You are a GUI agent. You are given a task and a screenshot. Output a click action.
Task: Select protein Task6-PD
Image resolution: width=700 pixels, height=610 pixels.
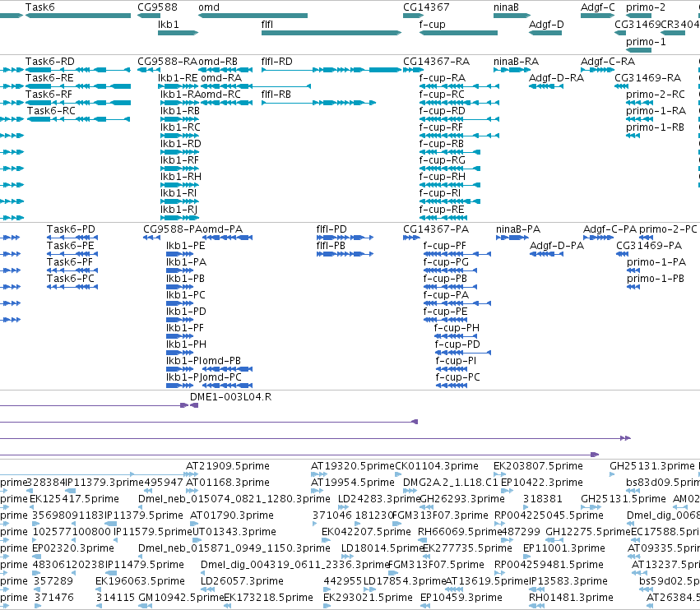[x=72, y=238]
